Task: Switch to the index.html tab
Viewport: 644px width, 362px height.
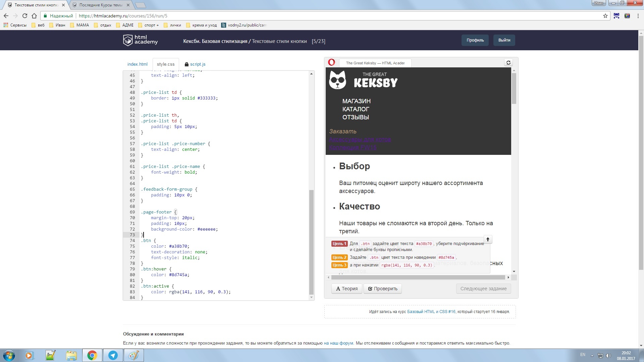Action: tap(138, 64)
